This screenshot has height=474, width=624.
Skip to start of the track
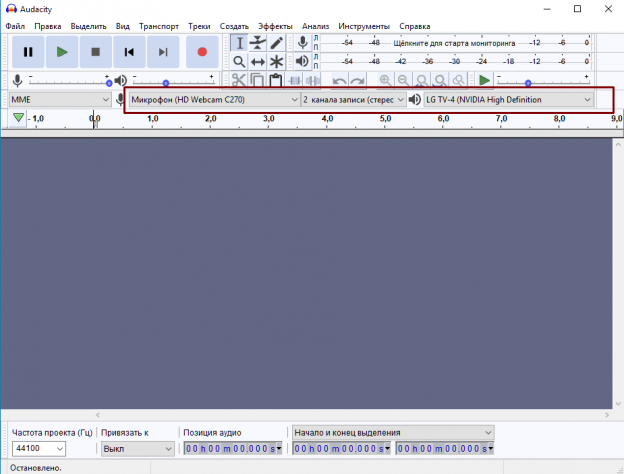(x=129, y=52)
